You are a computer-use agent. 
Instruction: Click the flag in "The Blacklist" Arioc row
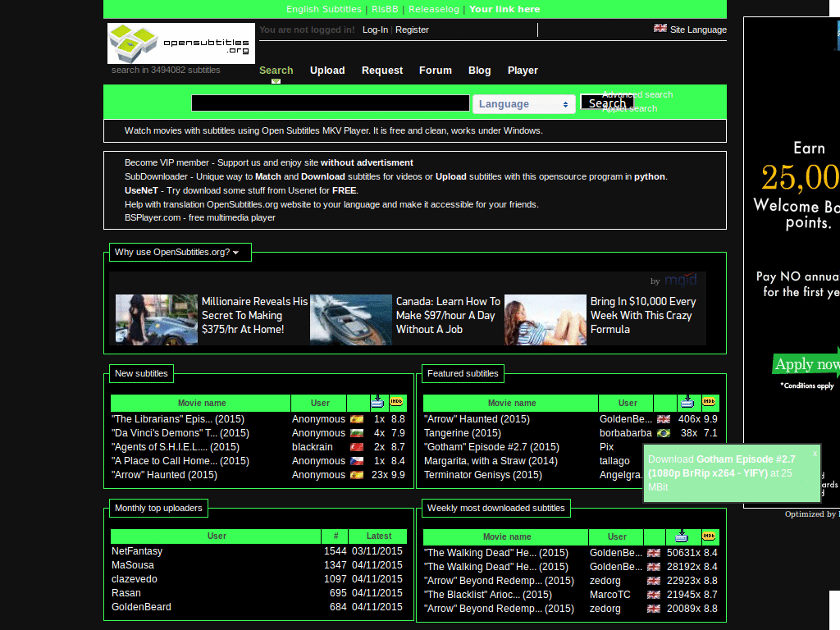pos(654,595)
